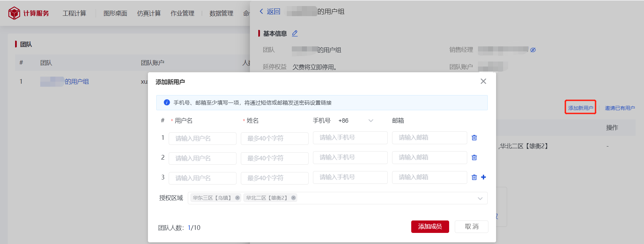The height and width of the screenshot is (244, 644).
Task: Click 邀请已有用户 link
Action: pyautogui.click(x=620, y=108)
